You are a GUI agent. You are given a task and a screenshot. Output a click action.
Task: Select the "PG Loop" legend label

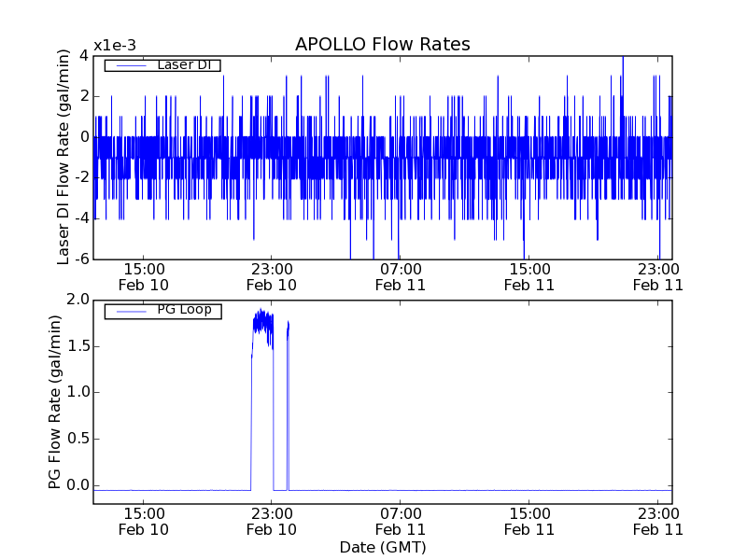[x=184, y=310]
